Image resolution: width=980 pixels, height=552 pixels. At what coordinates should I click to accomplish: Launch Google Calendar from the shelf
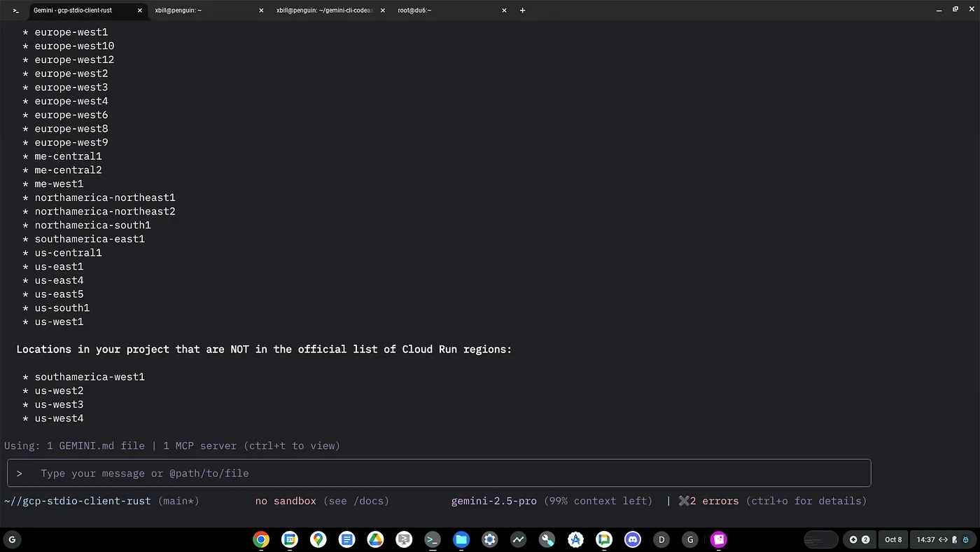click(290, 539)
